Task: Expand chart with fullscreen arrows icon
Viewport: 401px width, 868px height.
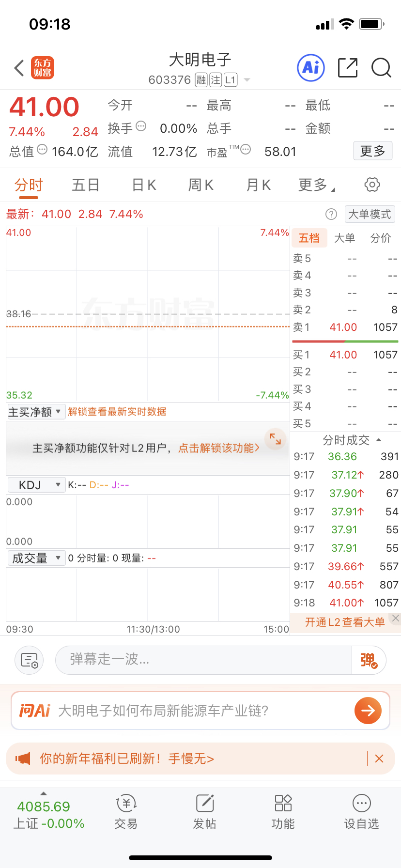Action: point(276,439)
